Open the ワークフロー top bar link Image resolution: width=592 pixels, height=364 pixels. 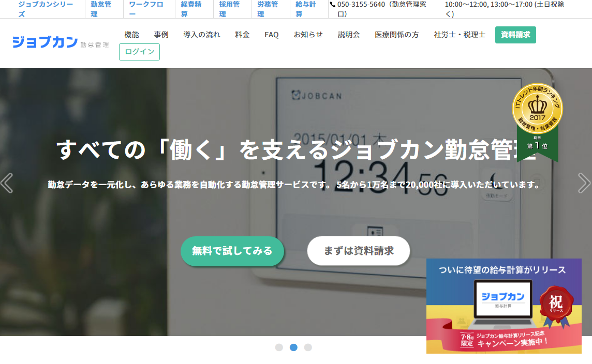[x=146, y=9]
